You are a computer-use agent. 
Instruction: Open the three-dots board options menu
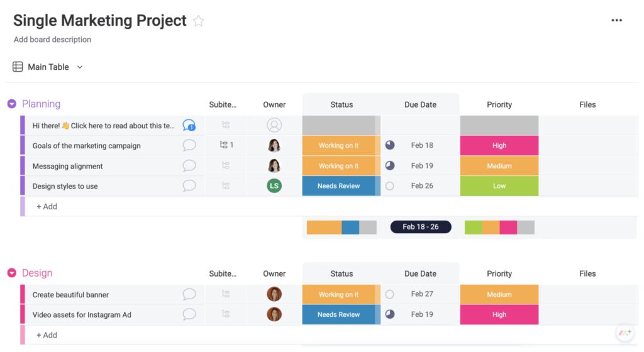pyautogui.click(x=616, y=20)
